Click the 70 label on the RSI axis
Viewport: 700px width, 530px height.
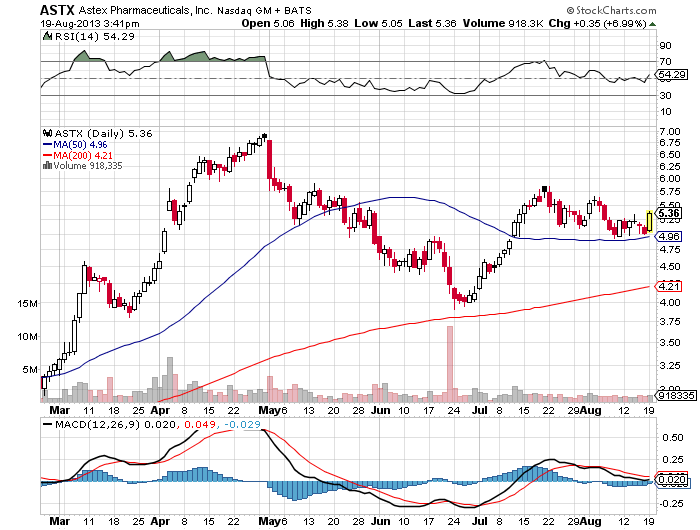coord(665,62)
